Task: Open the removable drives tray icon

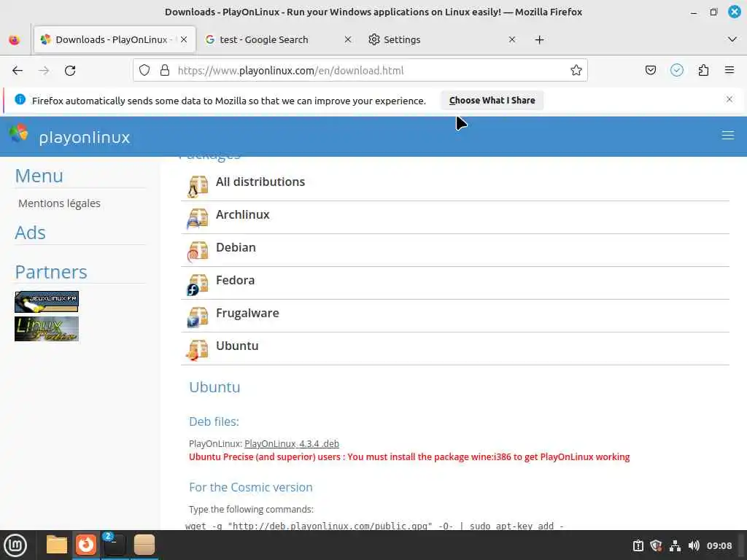Action: click(x=638, y=545)
